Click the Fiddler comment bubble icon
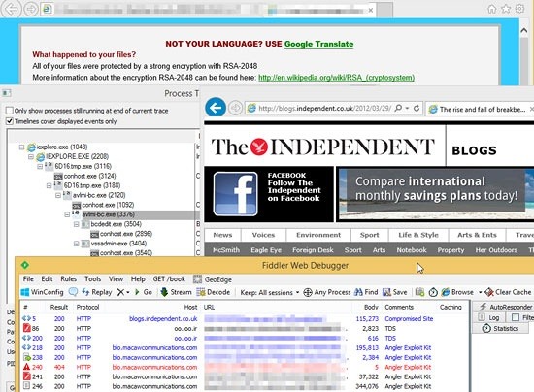Viewport: 534px width, 392px height. 73,292
